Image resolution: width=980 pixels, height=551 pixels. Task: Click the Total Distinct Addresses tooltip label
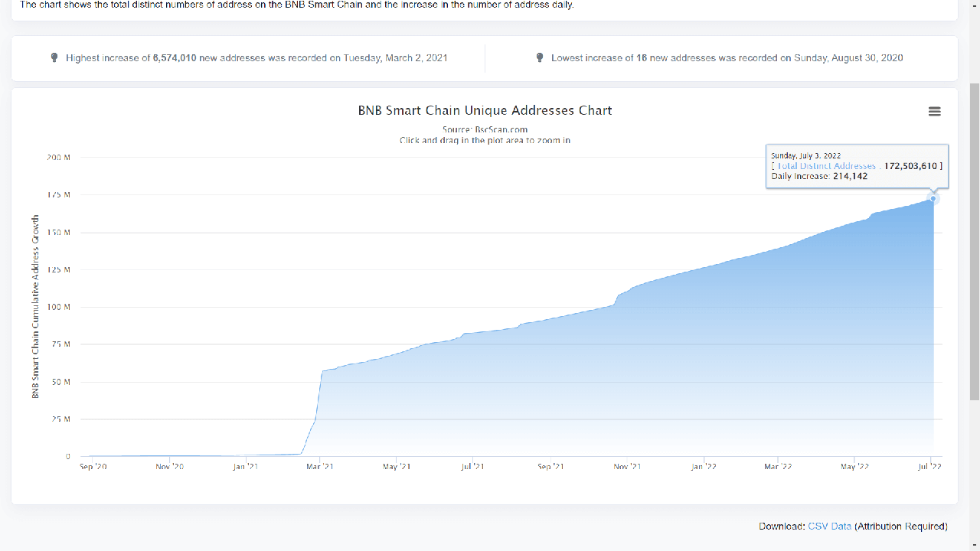[x=826, y=166]
